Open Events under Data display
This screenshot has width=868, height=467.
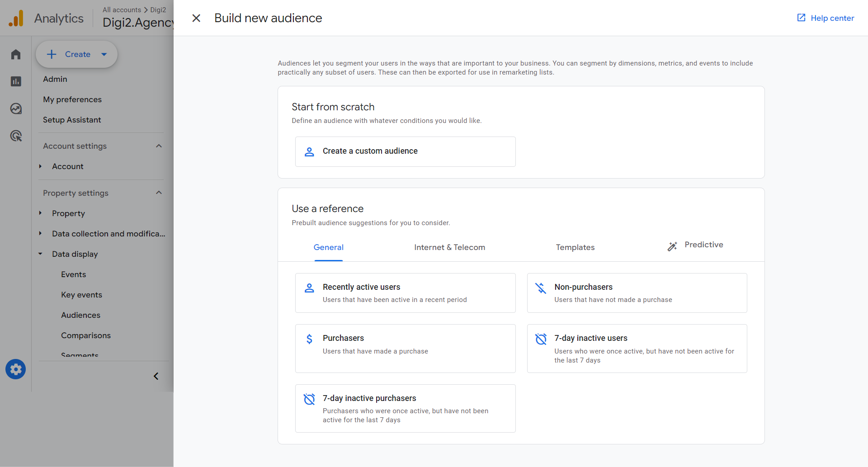click(73, 274)
